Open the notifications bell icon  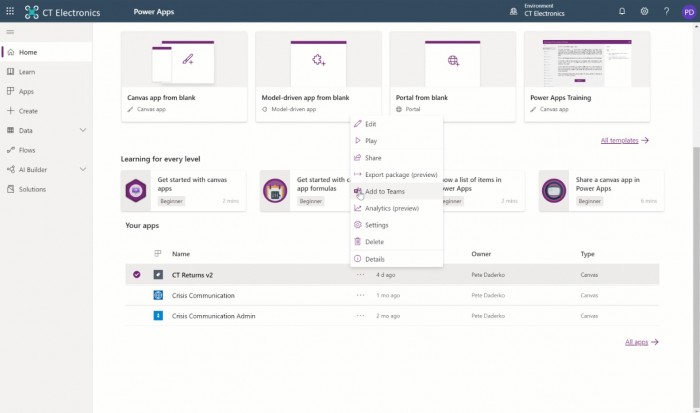pos(622,11)
